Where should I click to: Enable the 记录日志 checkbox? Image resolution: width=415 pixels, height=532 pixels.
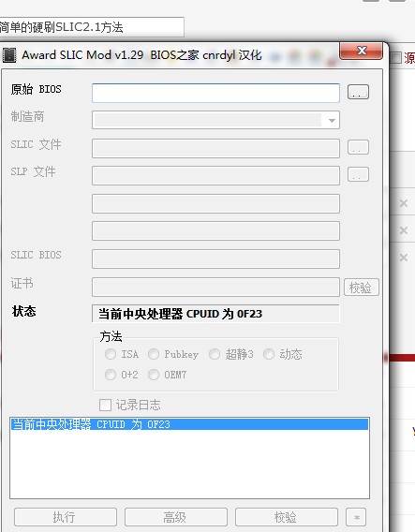tap(105, 405)
